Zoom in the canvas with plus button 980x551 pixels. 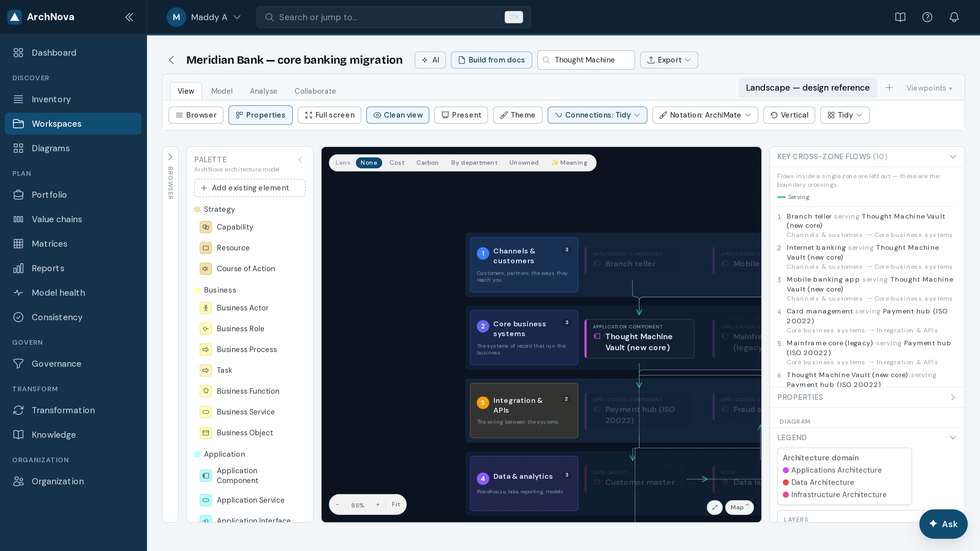(378, 504)
